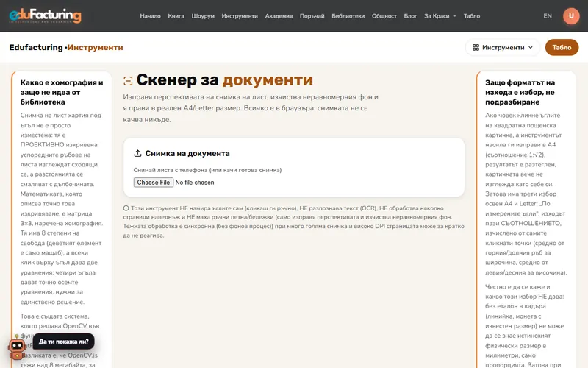Open Табло in the top navigation bar
Image resolution: width=588 pixels, height=368 pixels.
(x=472, y=15)
